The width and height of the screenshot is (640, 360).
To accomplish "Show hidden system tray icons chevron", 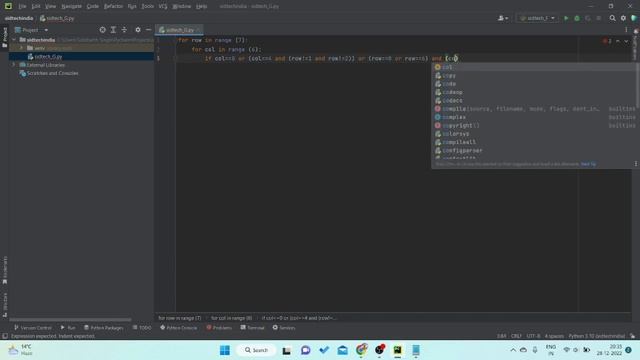I will click(x=513, y=350).
